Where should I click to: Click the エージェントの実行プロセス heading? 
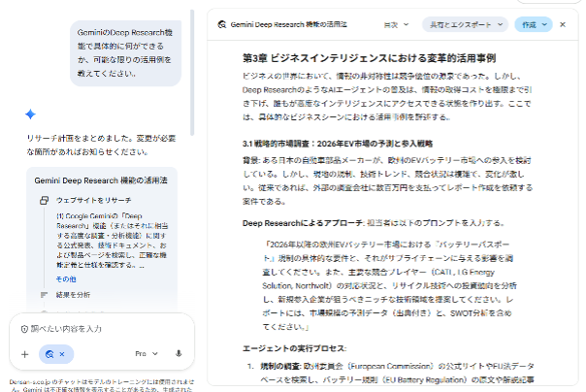pos(295,348)
